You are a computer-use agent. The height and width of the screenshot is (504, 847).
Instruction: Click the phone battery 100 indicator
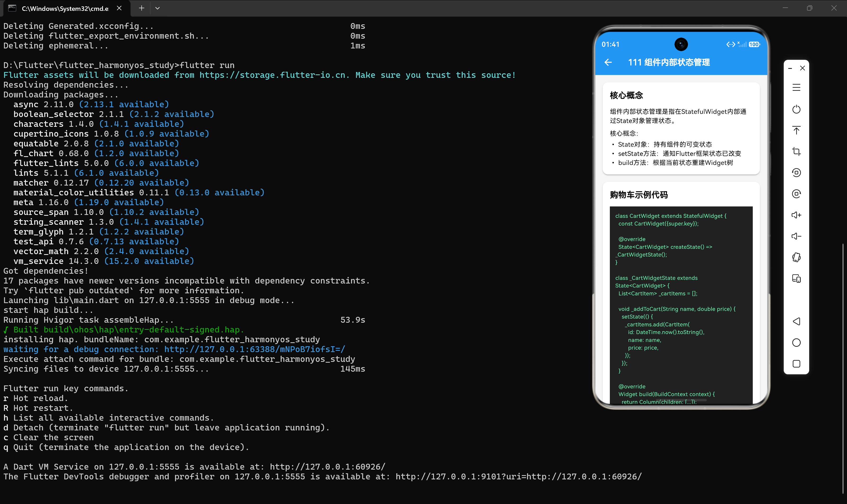coord(754,44)
